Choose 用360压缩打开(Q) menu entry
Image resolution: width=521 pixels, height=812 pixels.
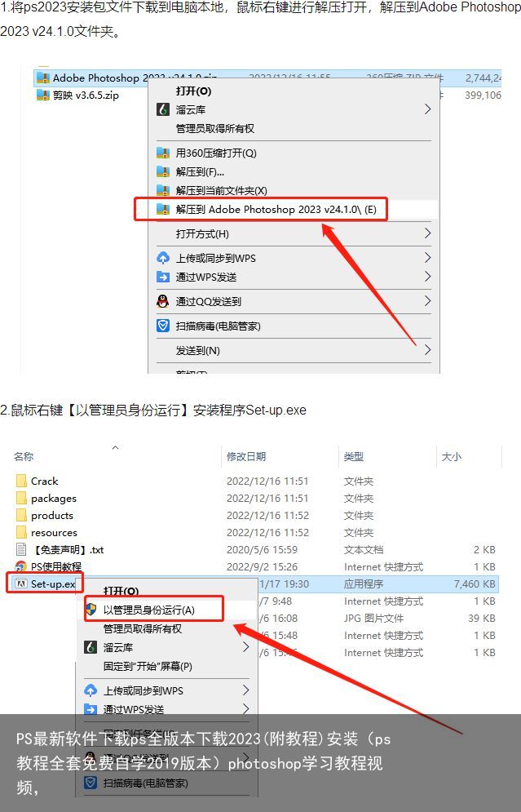216,153
